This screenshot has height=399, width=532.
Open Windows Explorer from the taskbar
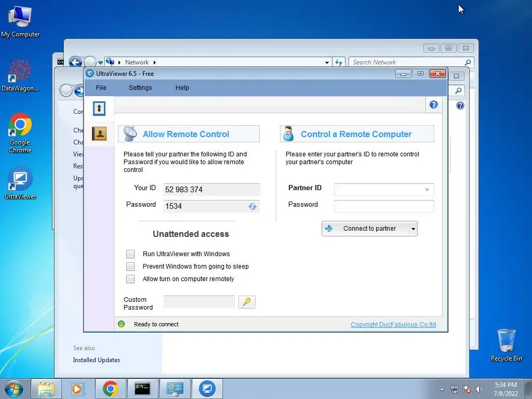click(x=46, y=389)
